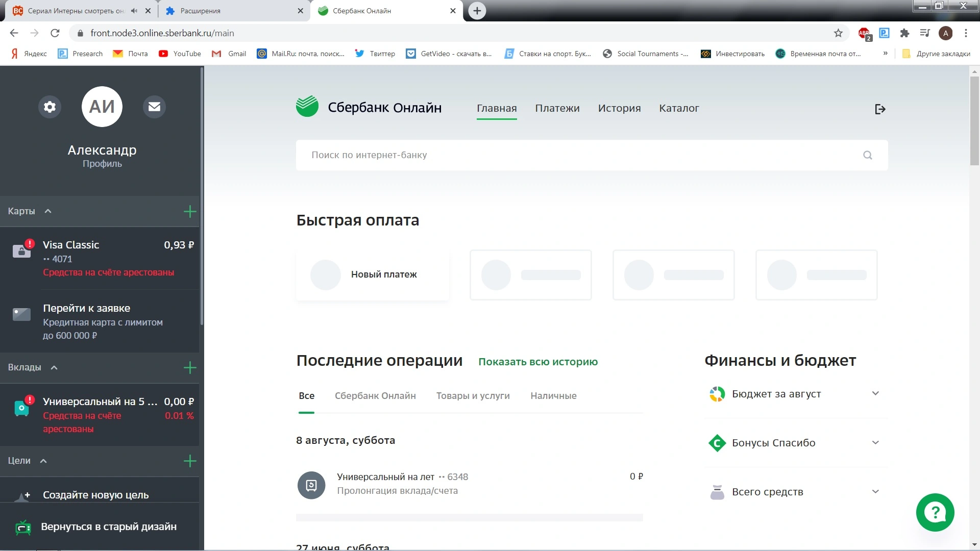
Task: Reload the Sberbank page
Action: click(55, 33)
